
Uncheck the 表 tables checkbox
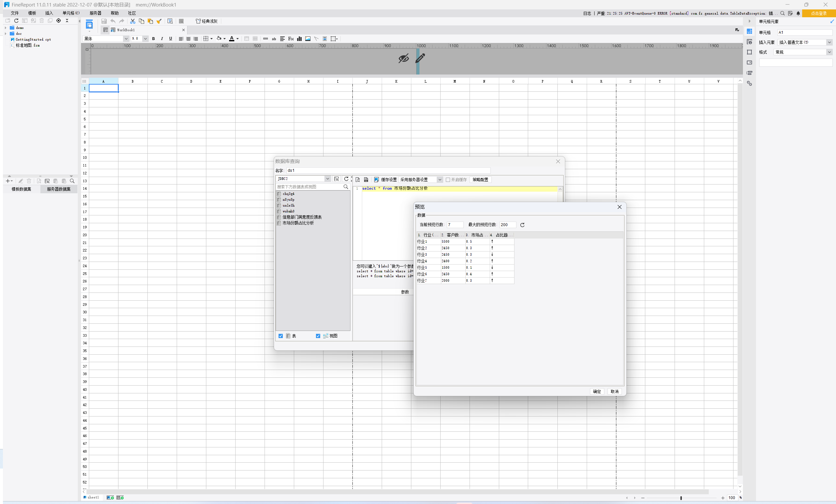coord(281,336)
